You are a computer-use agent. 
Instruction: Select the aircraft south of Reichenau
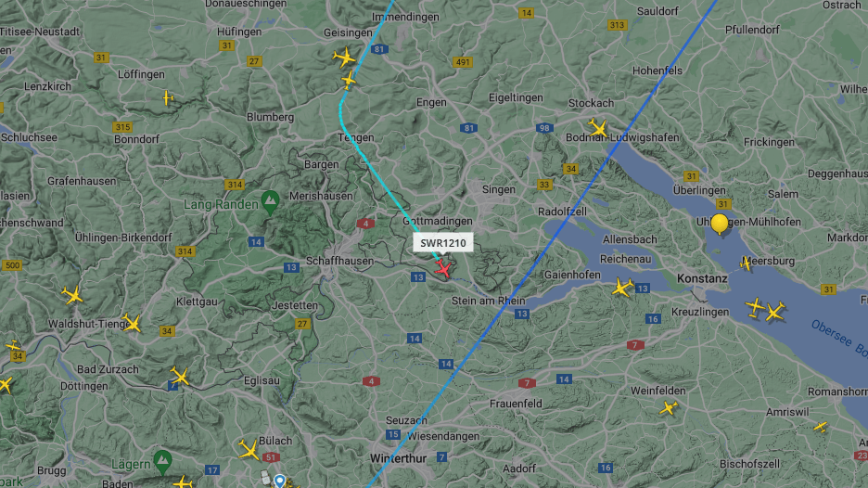(623, 288)
